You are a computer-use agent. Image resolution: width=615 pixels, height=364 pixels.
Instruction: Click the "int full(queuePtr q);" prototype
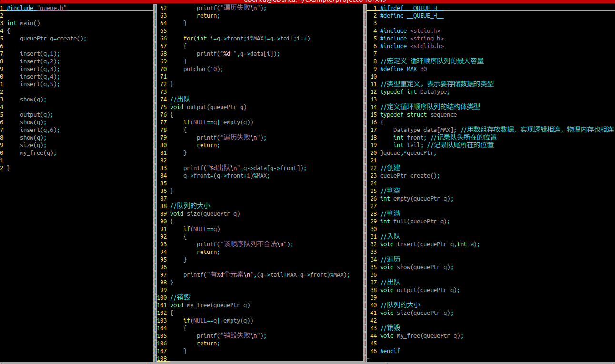pos(415,222)
